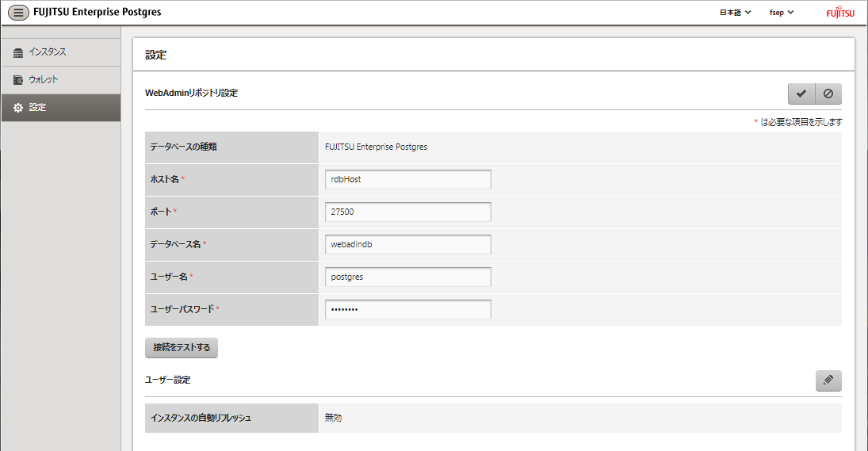Screen dimensions: 868x451
Task: Click the ユーザー名 field containing postgres
Action: 407,277
